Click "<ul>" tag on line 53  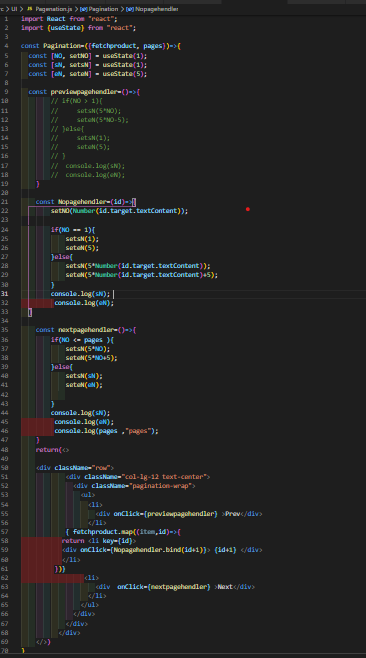click(88, 495)
